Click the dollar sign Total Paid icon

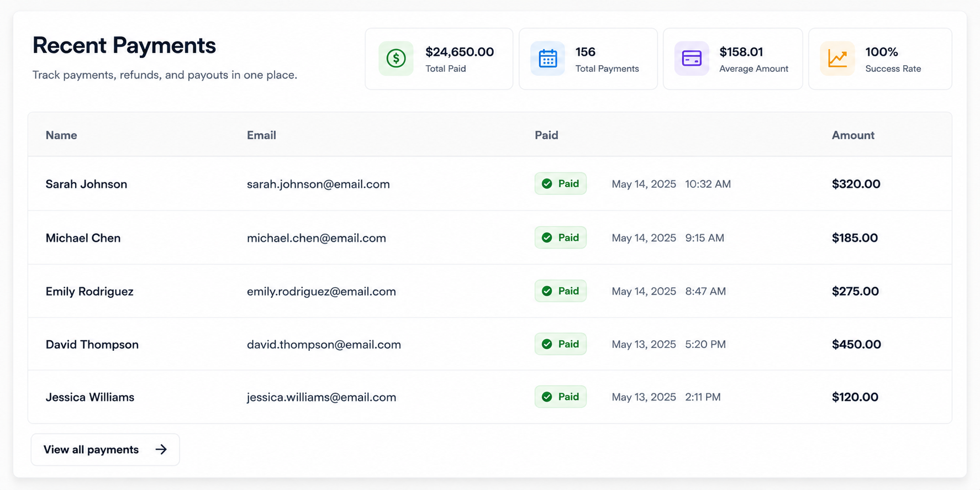396,59
